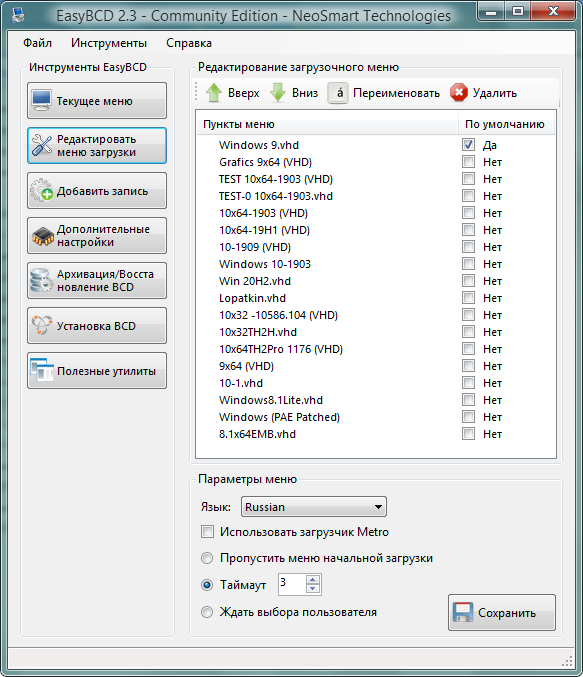
Task: Enable Использовать загрузчик Metro checkbox
Action: 207,531
